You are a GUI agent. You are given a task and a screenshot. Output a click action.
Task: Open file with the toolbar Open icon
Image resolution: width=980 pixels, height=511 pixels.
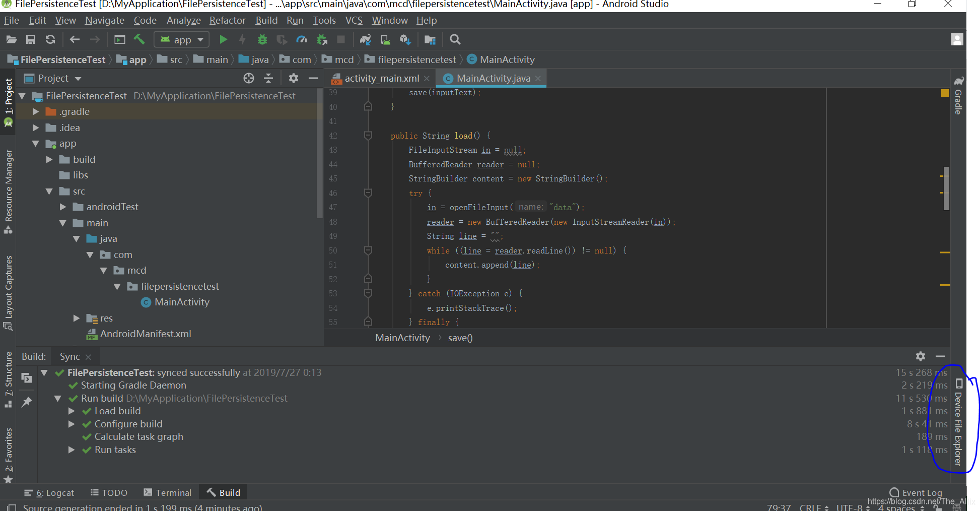(12, 39)
